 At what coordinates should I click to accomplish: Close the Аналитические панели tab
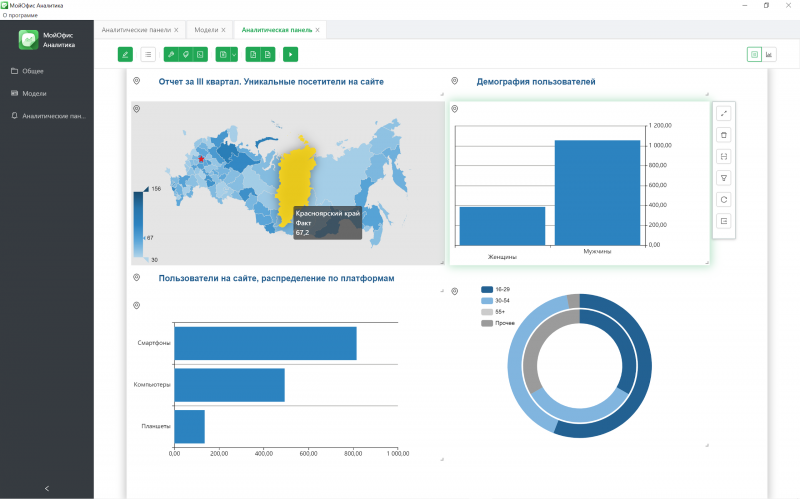[x=176, y=30]
